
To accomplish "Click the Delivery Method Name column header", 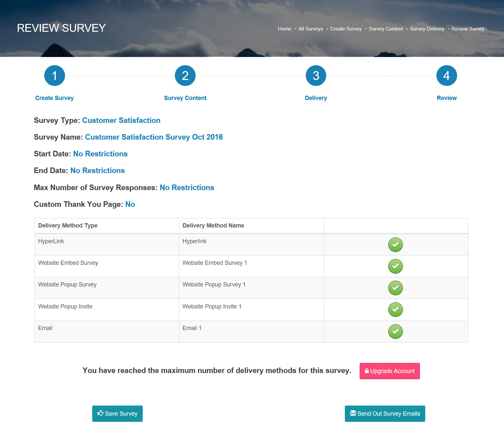I will coord(213,226).
